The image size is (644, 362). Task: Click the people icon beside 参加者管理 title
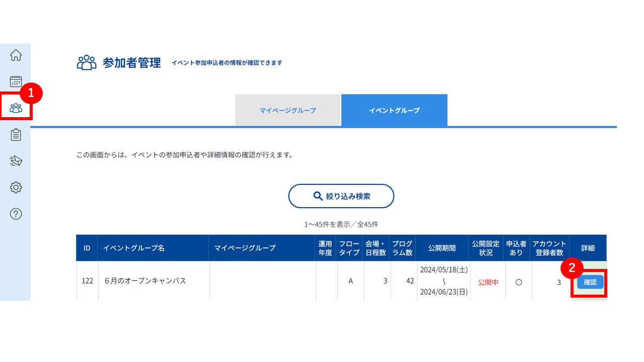87,63
